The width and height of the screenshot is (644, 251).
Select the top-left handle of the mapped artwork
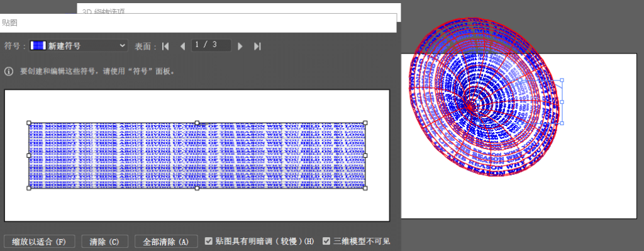[x=29, y=123]
